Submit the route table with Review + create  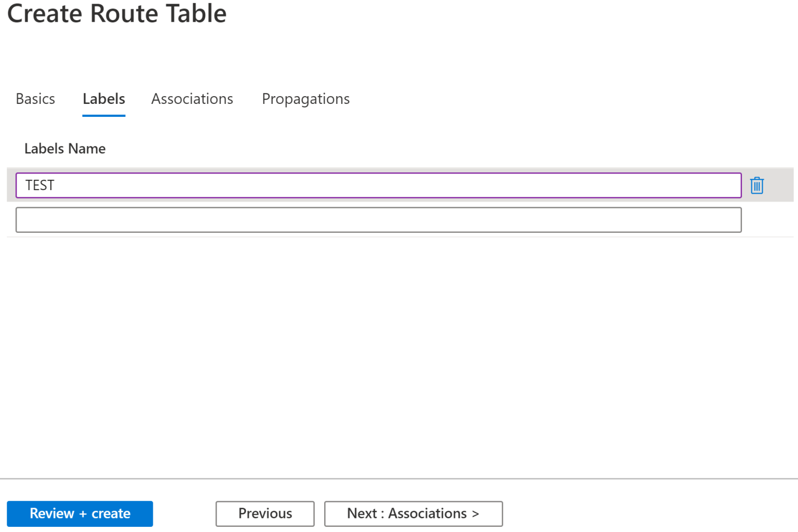point(79,513)
